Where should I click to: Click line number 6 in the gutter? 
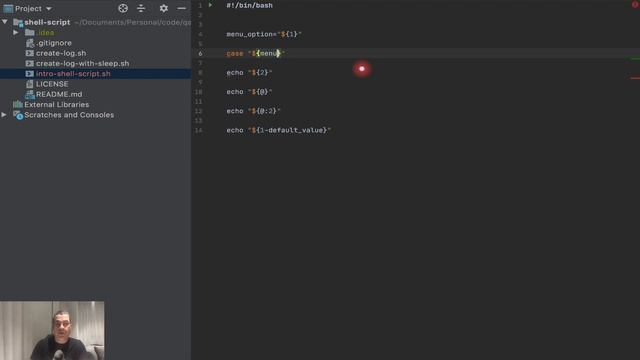pos(200,53)
